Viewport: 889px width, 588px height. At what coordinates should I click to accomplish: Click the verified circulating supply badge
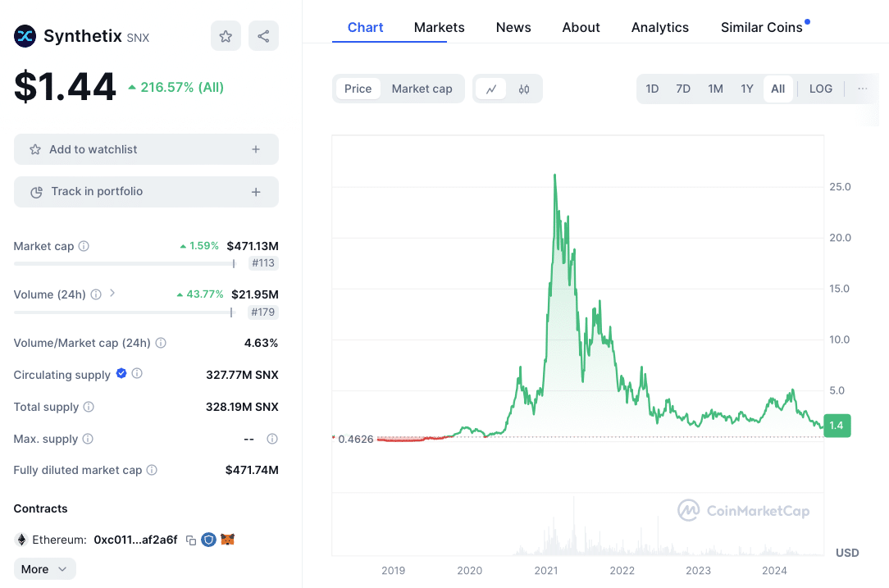click(x=121, y=373)
